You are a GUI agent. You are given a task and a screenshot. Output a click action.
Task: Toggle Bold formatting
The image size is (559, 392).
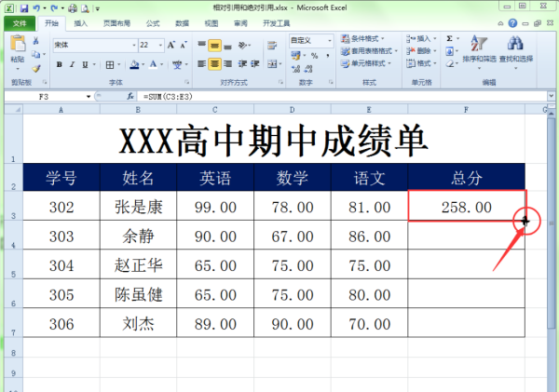tap(59, 64)
